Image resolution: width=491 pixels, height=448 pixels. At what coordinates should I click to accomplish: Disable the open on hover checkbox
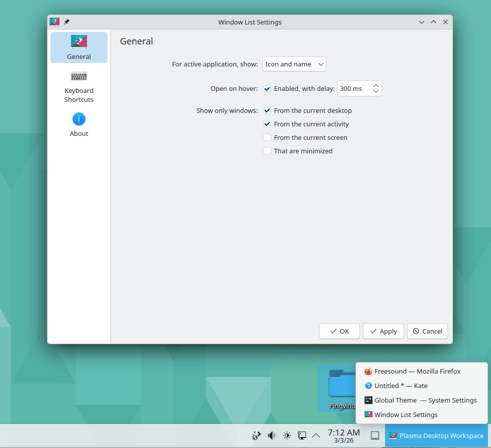tap(267, 89)
